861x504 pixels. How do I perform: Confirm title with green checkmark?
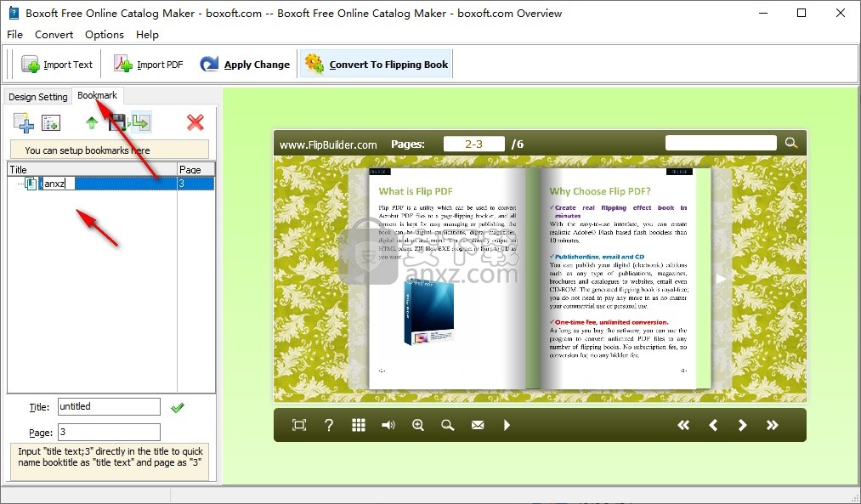coord(178,407)
